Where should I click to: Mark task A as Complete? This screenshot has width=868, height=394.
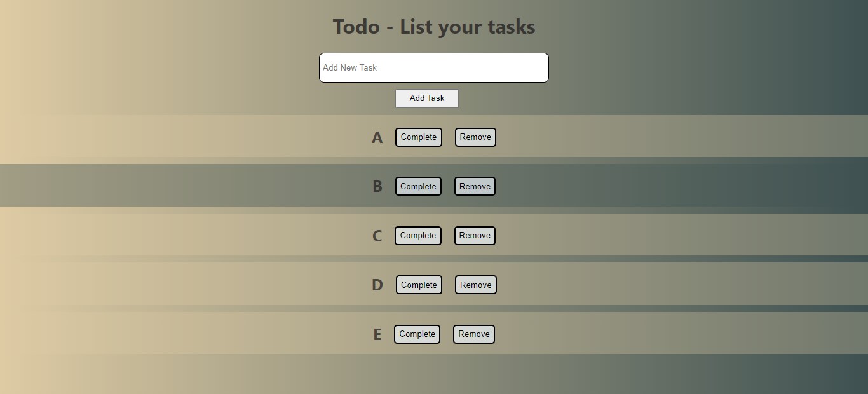(x=418, y=137)
